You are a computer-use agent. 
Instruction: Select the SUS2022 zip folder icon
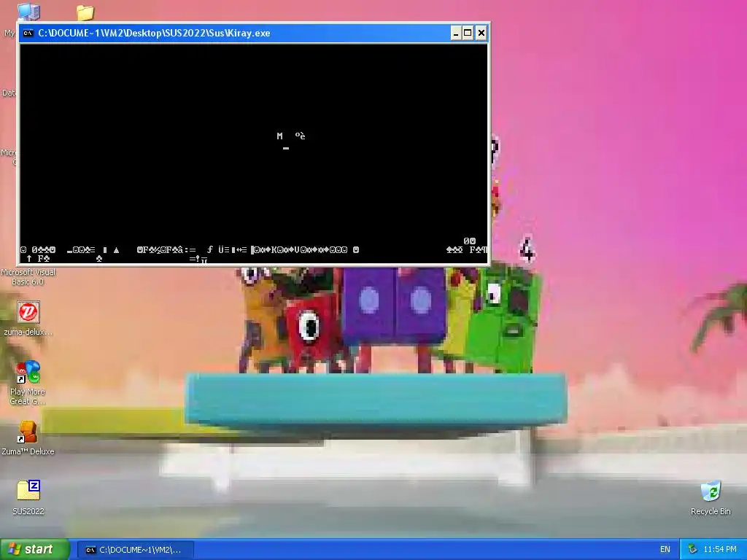point(28,490)
